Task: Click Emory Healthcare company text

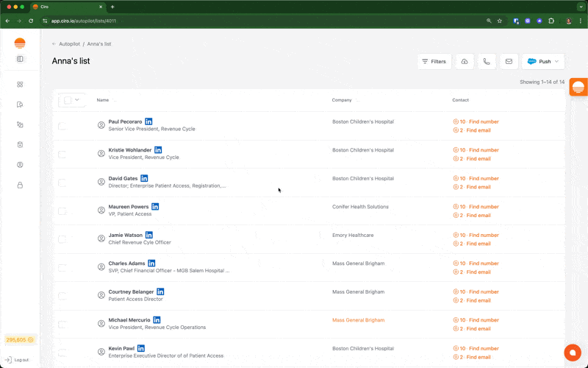Action: [353, 235]
